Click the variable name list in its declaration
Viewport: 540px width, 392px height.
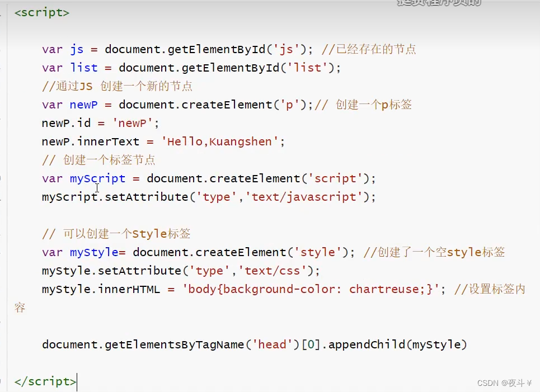pos(84,68)
